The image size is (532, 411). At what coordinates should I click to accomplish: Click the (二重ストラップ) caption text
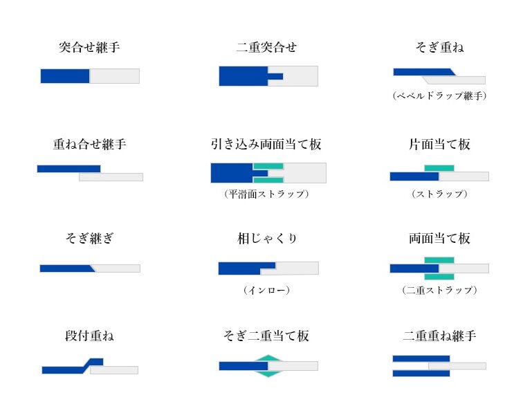[439, 290]
